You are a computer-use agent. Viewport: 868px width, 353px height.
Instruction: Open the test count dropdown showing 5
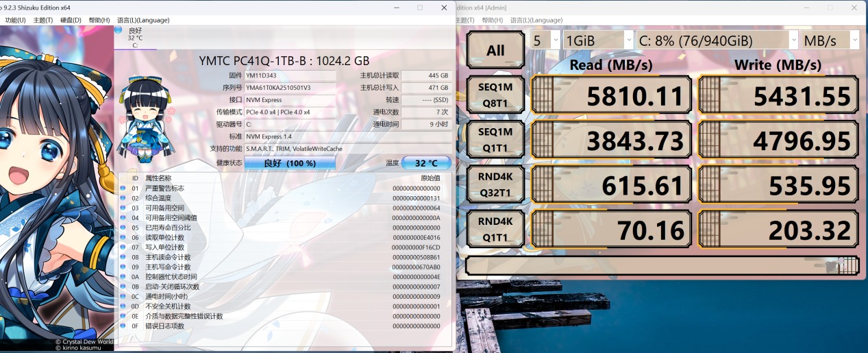546,40
